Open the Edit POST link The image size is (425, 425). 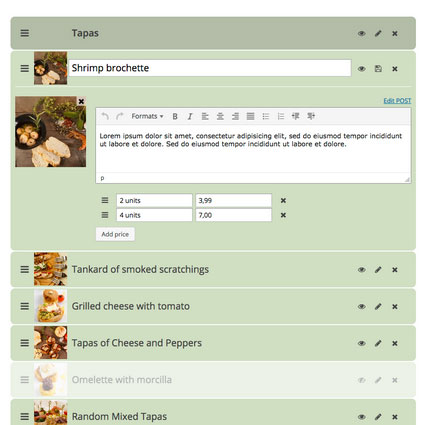point(397,101)
